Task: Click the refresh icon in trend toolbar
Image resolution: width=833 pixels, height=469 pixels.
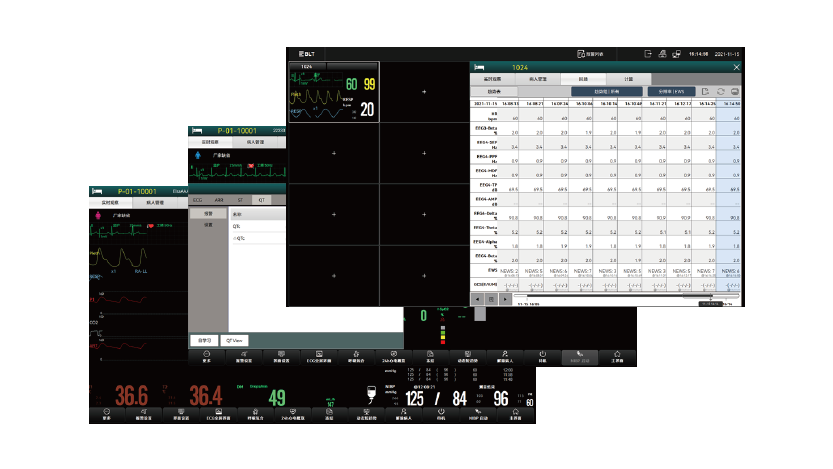Action: pyautogui.click(x=720, y=90)
